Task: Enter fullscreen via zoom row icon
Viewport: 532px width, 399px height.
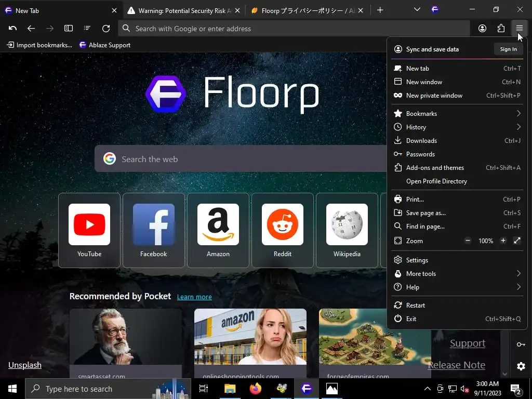Action: 517,241
